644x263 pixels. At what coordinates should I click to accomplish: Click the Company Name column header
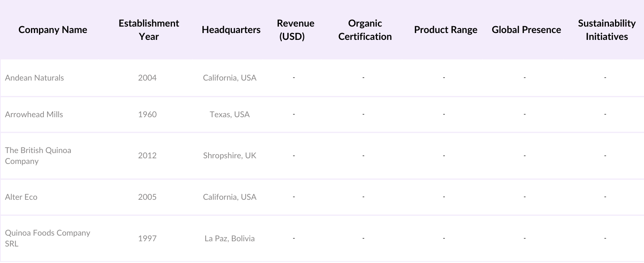pyautogui.click(x=53, y=30)
